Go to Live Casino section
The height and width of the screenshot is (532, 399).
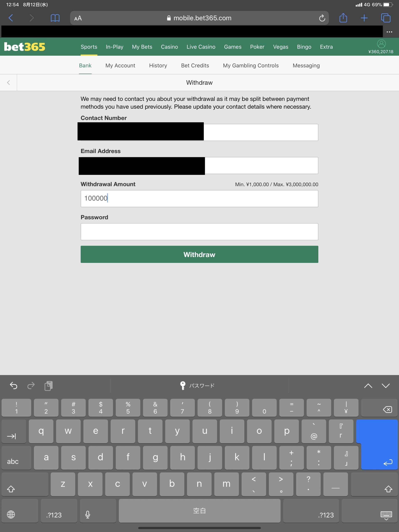pos(201,47)
